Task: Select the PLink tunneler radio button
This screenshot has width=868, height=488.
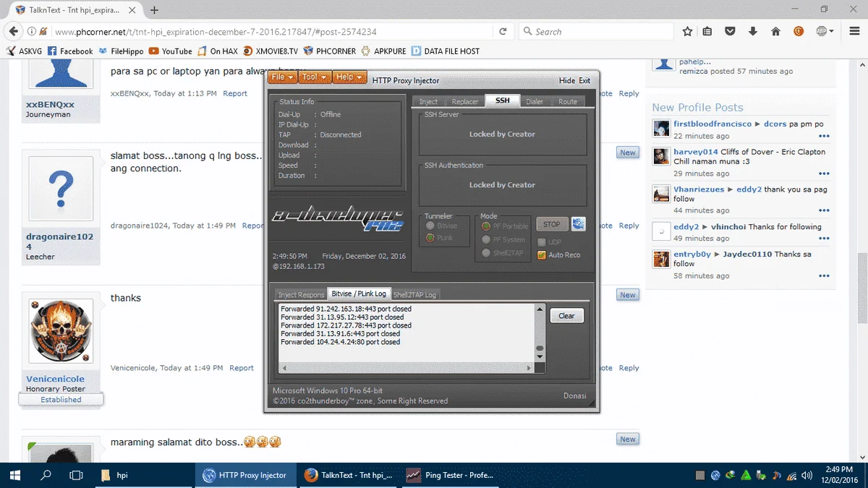Action: pos(430,238)
